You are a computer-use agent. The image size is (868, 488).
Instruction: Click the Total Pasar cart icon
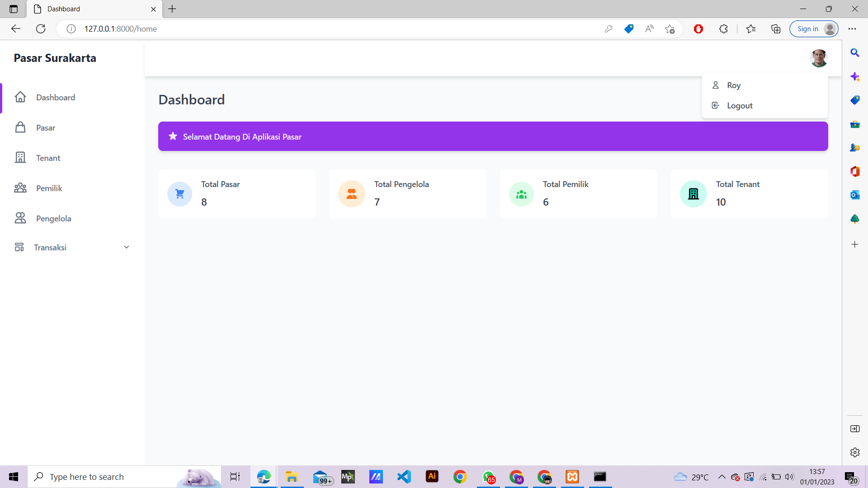(179, 193)
